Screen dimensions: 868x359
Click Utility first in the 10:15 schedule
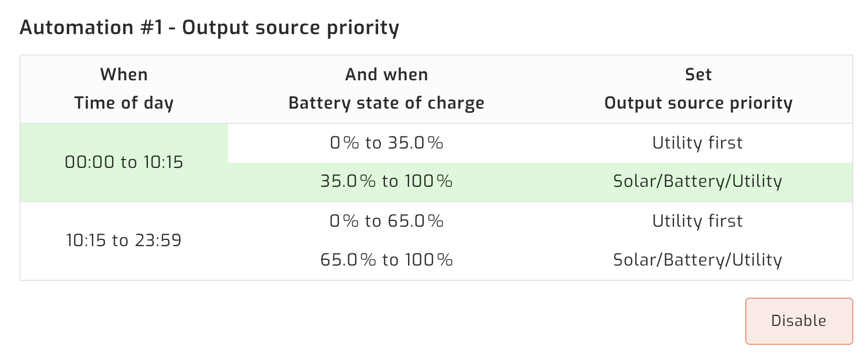[x=698, y=220]
